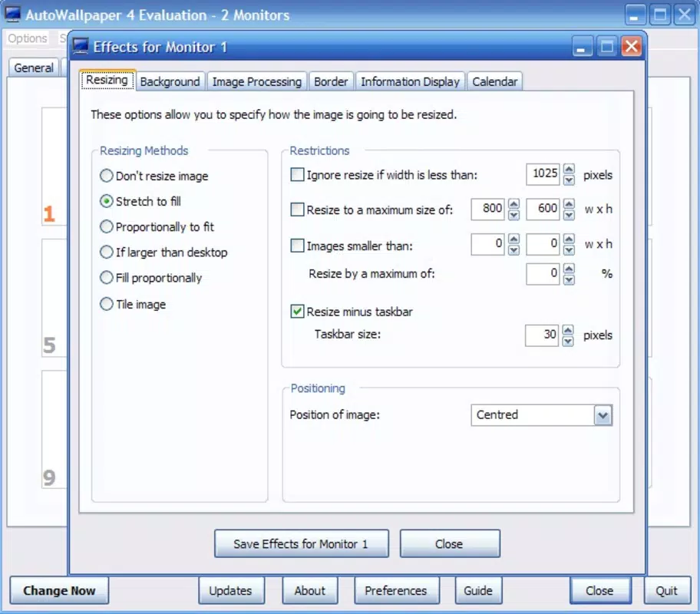
Task: Quit AutoWallpaper with the Quit button
Action: [x=667, y=590]
